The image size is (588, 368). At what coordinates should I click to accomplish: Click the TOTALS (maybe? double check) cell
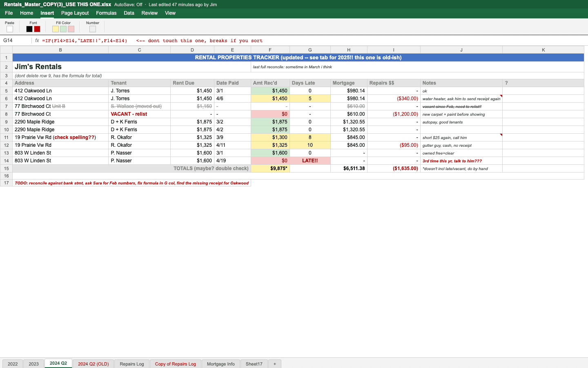(x=132, y=168)
